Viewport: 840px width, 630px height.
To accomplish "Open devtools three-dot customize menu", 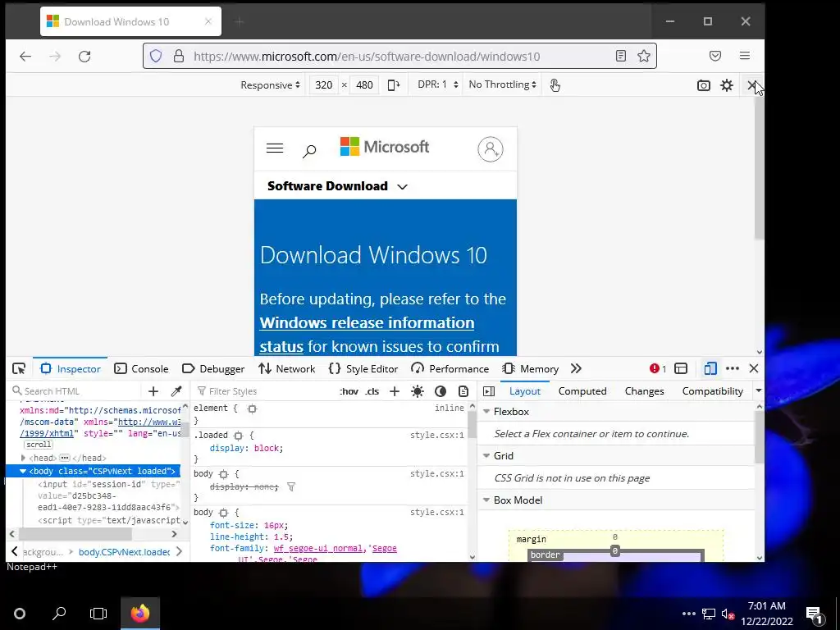I will pos(733,368).
